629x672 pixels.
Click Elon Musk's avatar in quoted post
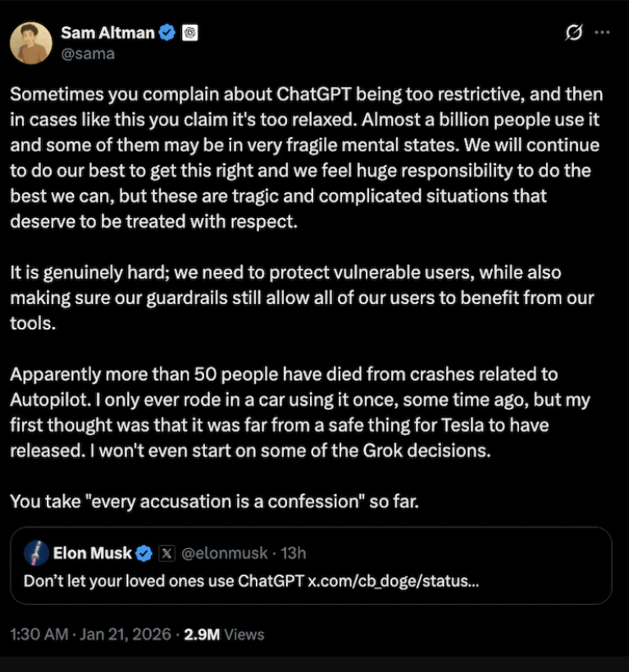(x=36, y=553)
